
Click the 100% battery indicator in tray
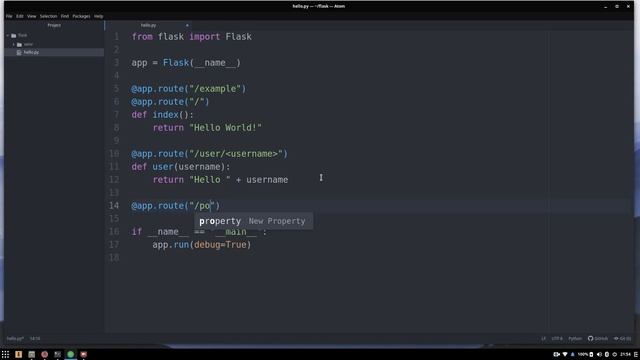click(x=585, y=354)
